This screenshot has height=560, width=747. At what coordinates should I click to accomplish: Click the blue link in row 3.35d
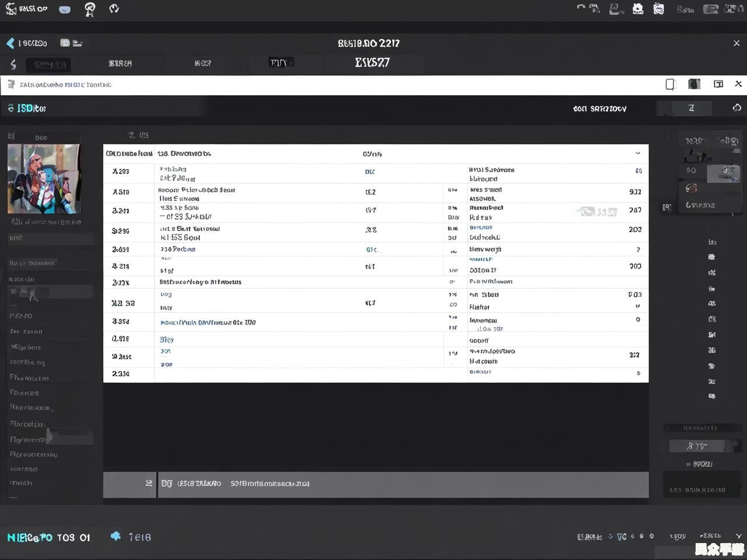pos(208,323)
